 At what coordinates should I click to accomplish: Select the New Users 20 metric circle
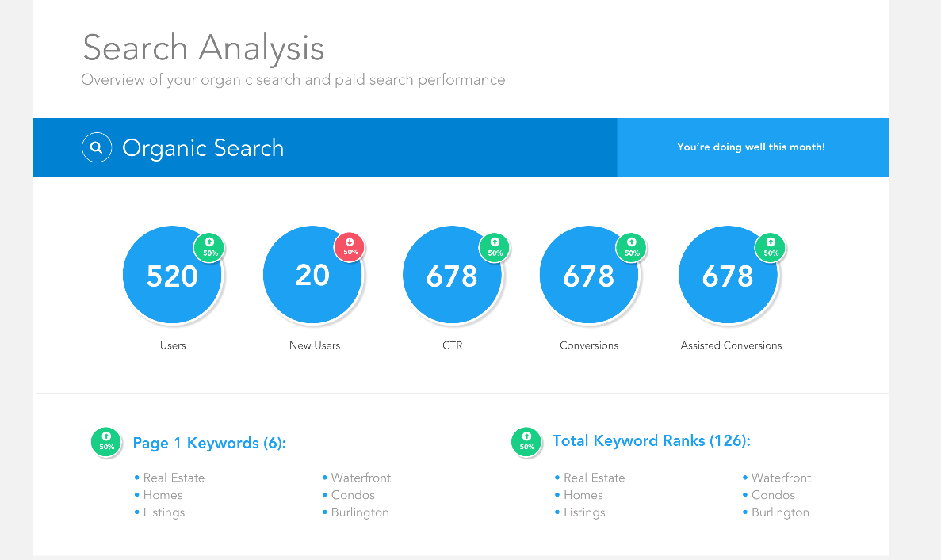click(x=312, y=276)
